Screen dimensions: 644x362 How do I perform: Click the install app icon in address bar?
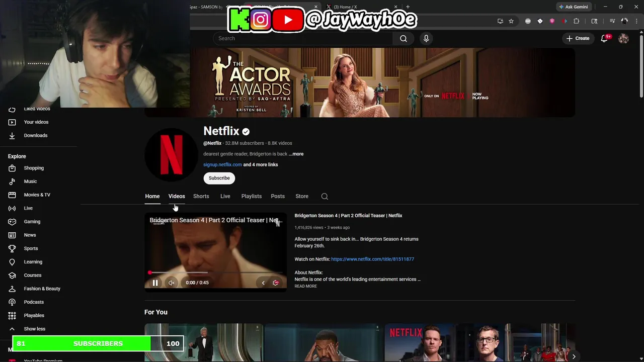click(x=500, y=21)
